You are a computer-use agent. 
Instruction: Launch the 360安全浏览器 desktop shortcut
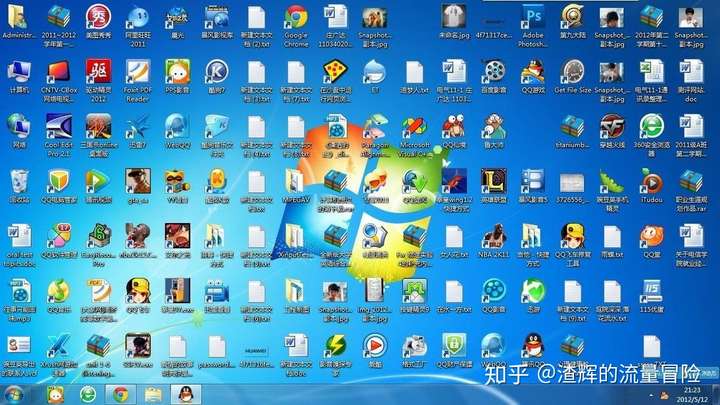(652, 127)
